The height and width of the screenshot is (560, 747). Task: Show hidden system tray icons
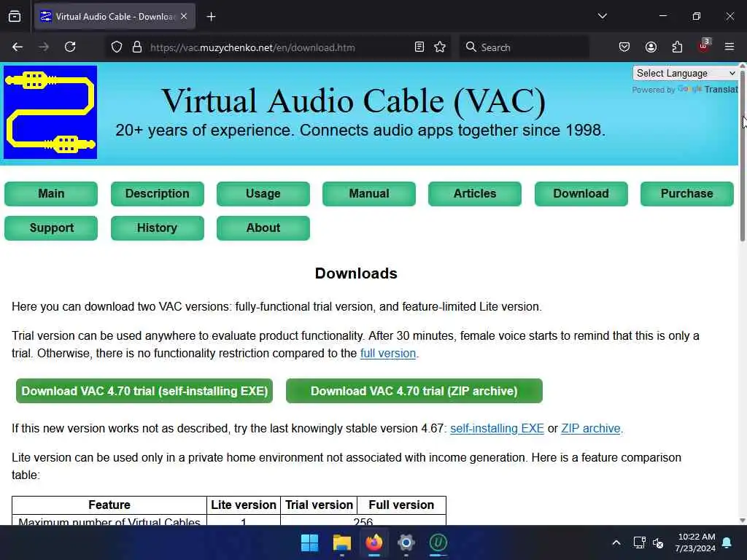coord(616,542)
